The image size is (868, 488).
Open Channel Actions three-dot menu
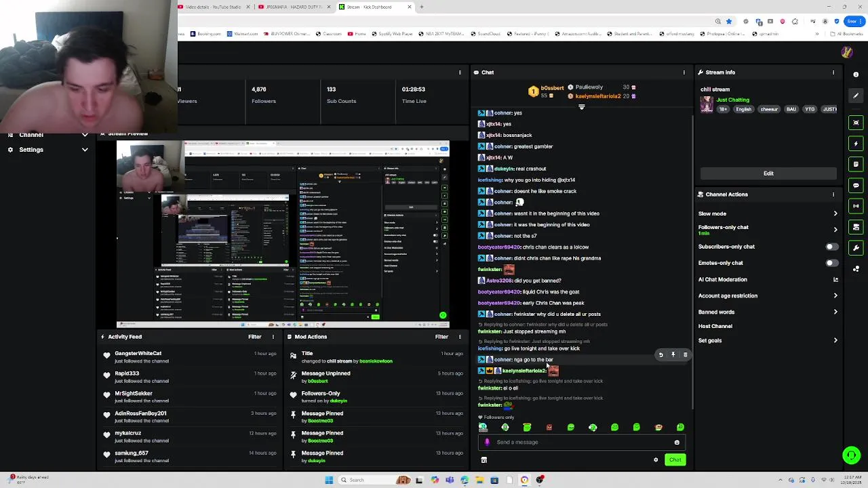(833, 195)
